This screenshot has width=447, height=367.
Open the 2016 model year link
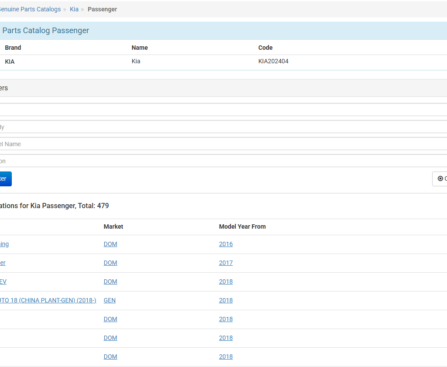[x=226, y=244]
